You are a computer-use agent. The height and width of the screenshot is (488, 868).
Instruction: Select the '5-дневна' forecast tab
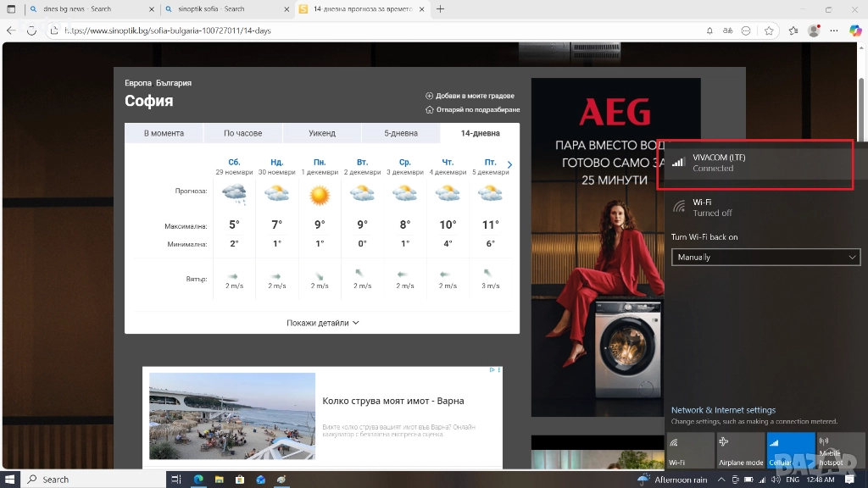click(400, 133)
